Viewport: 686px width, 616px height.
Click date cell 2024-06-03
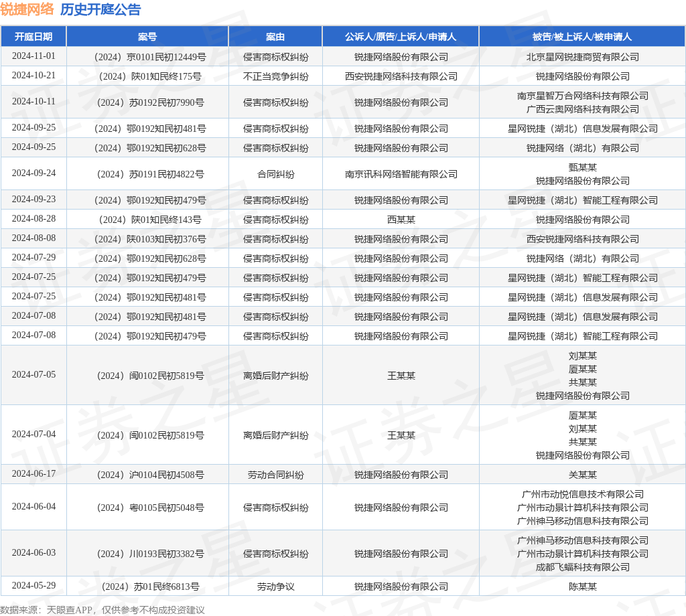[x=33, y=552]
